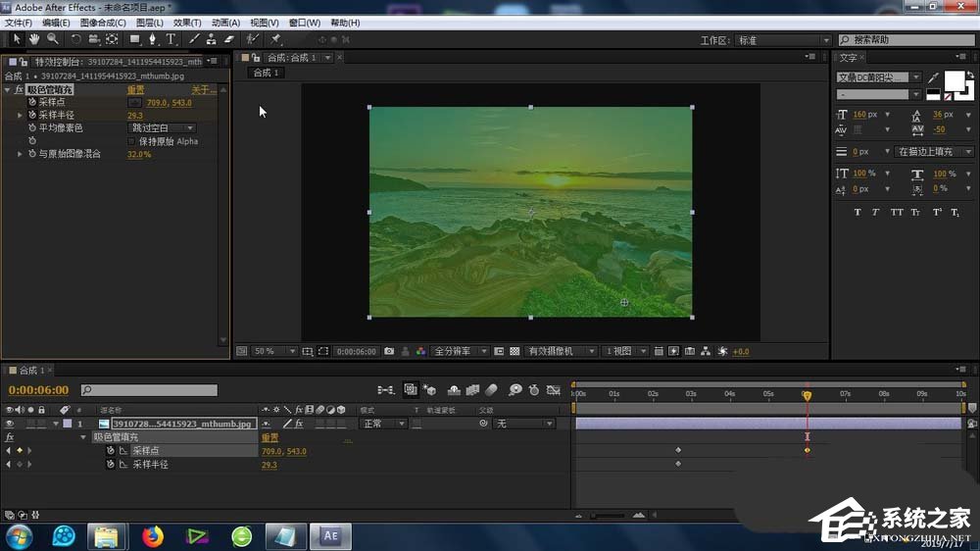Select the Clone Stamp tool

coord(211,39)
